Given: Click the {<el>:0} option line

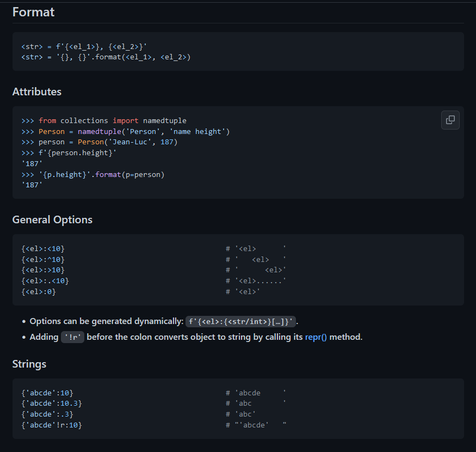Looking at the screenshot, I should [x=39, y=292].
